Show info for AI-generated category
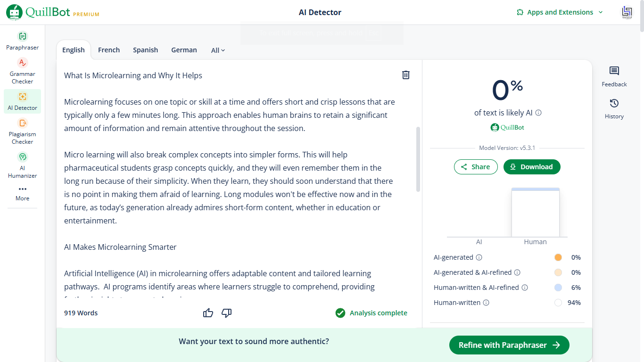 pos(479,257)
